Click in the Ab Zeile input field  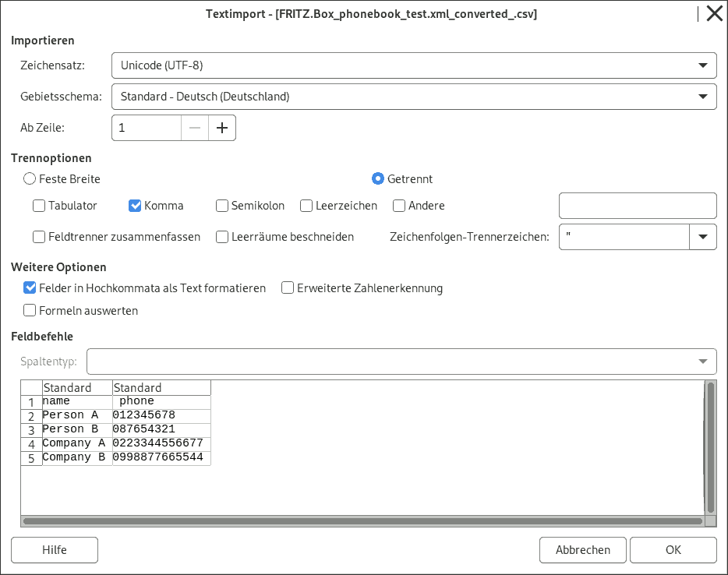point(146,127)
